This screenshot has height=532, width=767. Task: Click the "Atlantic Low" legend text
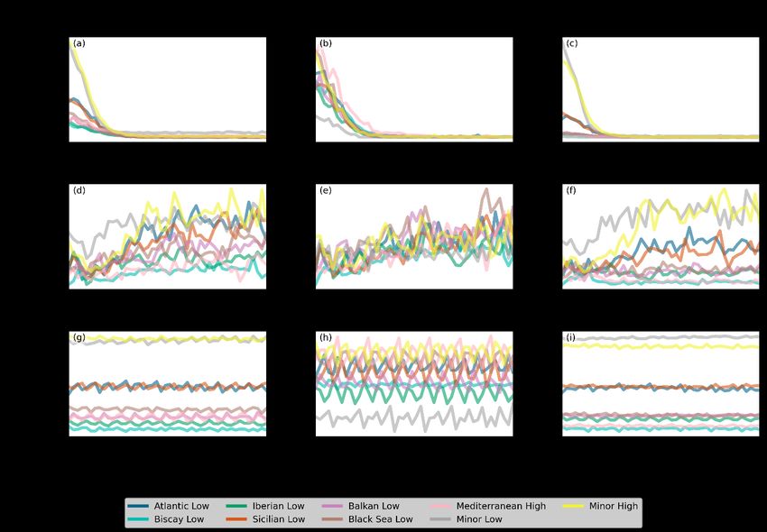click(181, 506)
